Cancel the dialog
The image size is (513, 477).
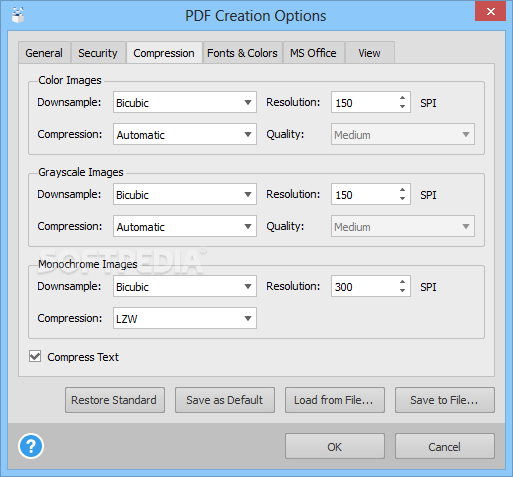[x=445, y=446]
